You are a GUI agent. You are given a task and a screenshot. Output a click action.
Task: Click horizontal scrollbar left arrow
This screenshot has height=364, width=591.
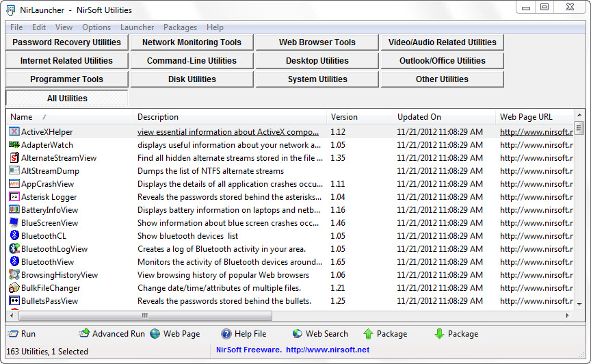[x=12, y=315]
